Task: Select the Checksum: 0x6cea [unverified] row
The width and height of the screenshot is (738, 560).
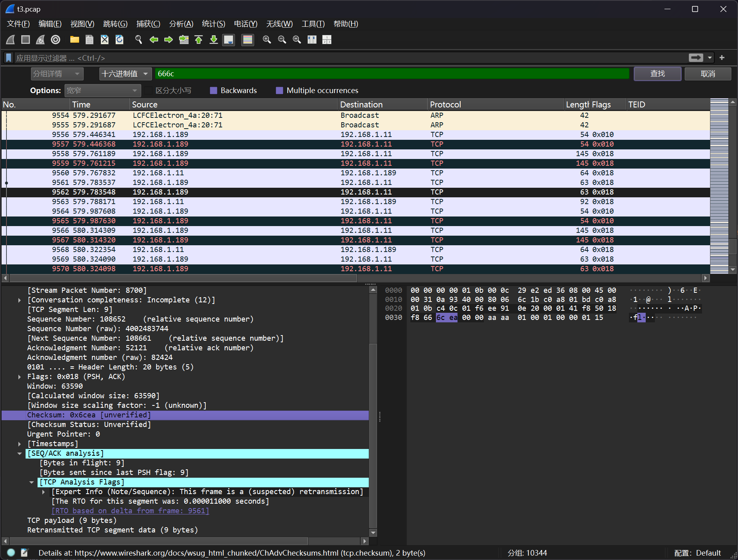Action: [x=185, y=415]
